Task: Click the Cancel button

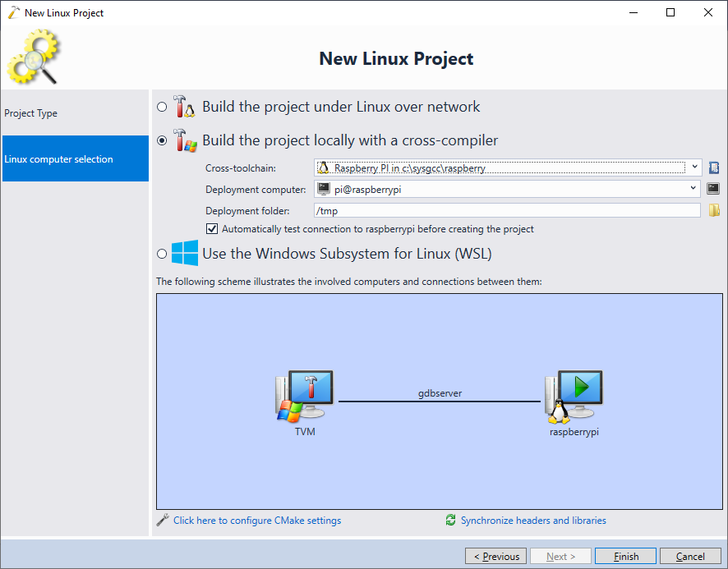Action: (690, 556)
